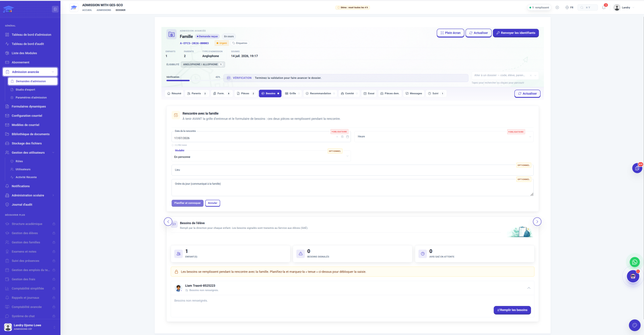The image size is (644, 335).
Task: Click Plein écran button
Action: tap(450, 33)
